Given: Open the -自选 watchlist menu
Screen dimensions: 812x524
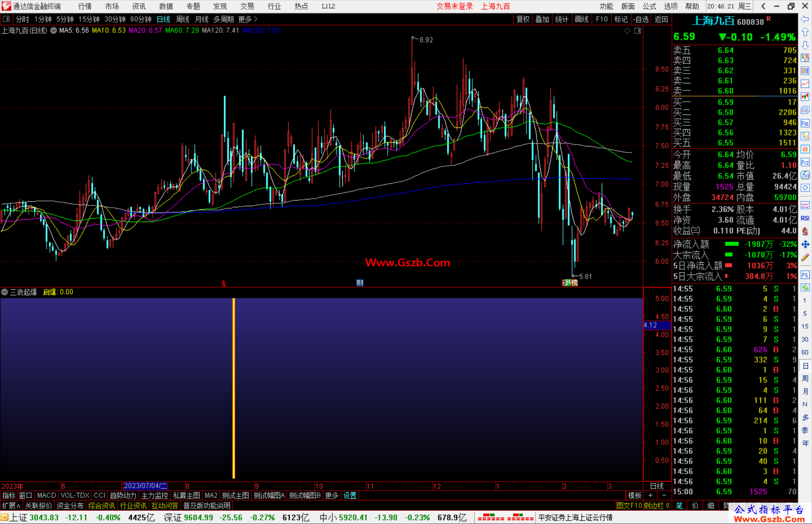Looking at the screenshot, I should (641, 19).
